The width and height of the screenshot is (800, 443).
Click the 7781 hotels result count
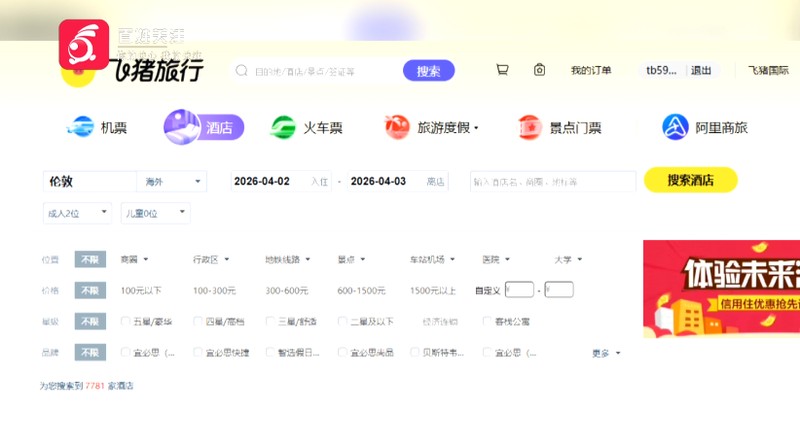tap(94, 385)
